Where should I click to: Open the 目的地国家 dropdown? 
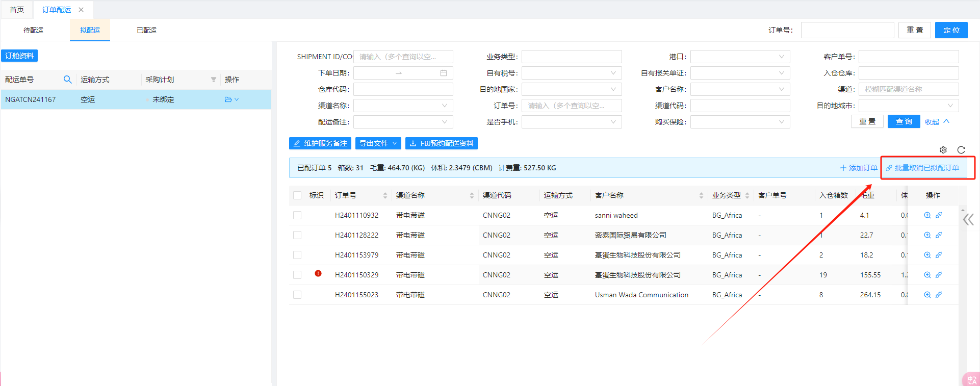click(x=571, y=89)
